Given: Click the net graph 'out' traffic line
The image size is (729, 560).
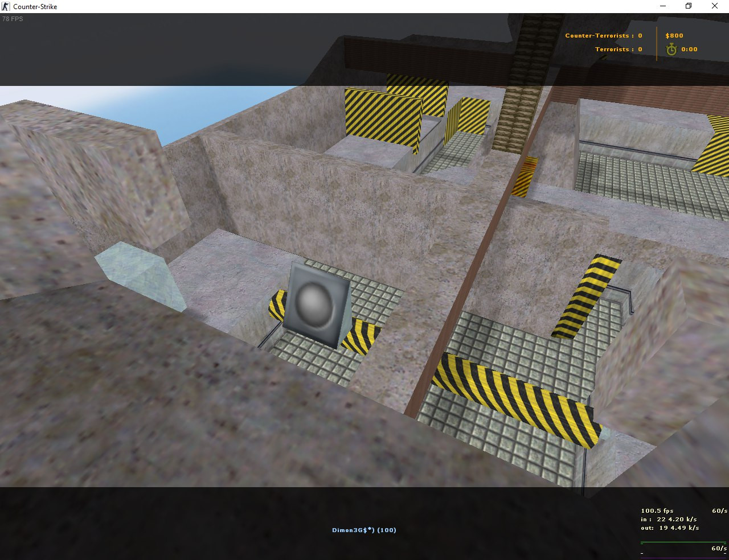Looking at the screenshot, I should click(x=669, y=528).
